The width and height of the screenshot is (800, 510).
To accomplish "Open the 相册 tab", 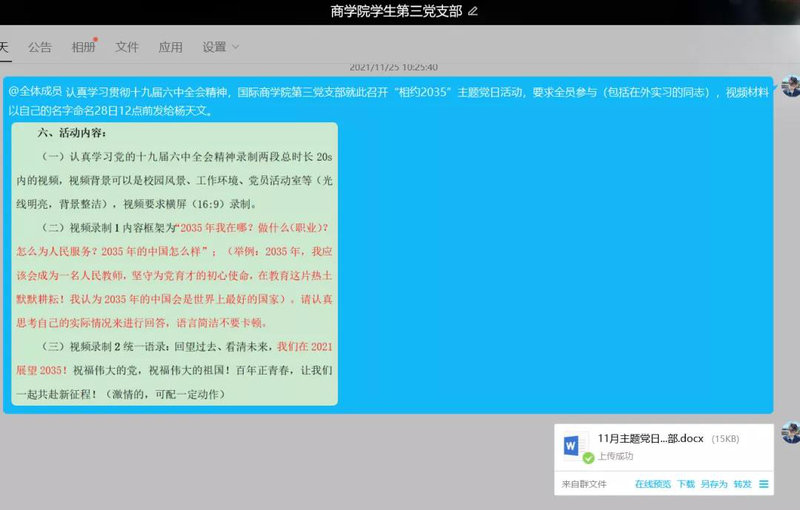I will tap(84, 47).
